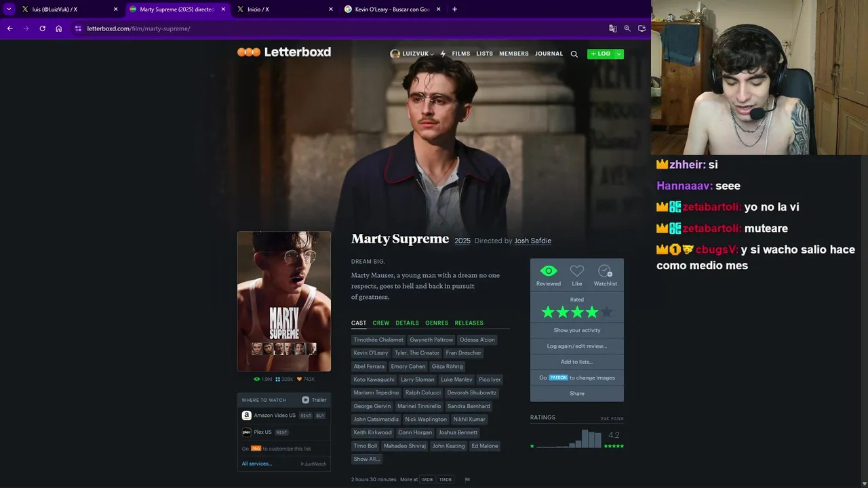The image size is (868, 488).
Task: Toggle the Like heart icon
Action: [x=577, y=271]
